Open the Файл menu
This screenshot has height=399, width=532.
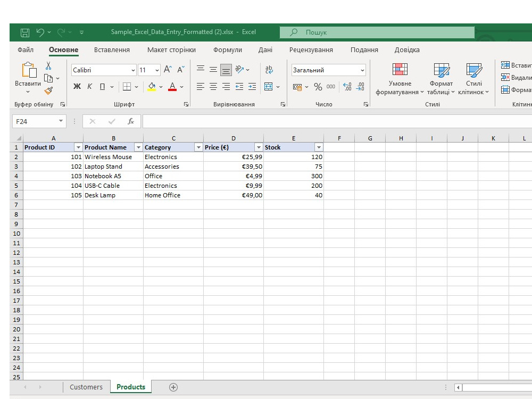tap(26, 50)
